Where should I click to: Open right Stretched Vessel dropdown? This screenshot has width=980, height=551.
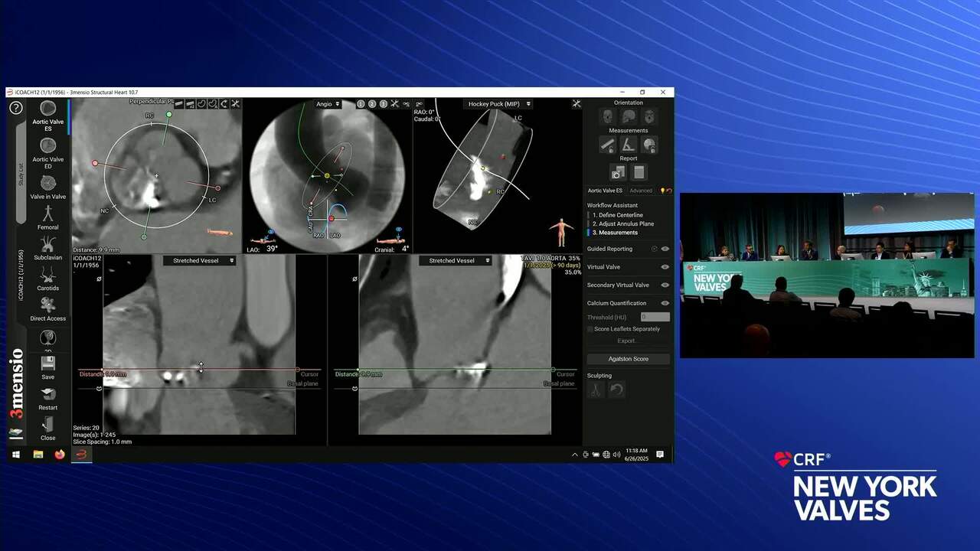tap(455, 261)
